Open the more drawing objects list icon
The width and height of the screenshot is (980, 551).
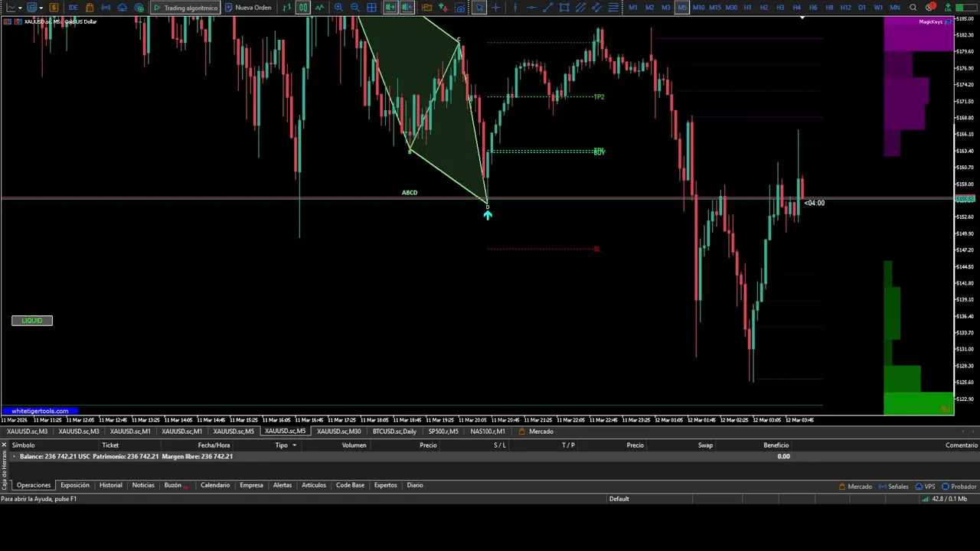point(613,8)
